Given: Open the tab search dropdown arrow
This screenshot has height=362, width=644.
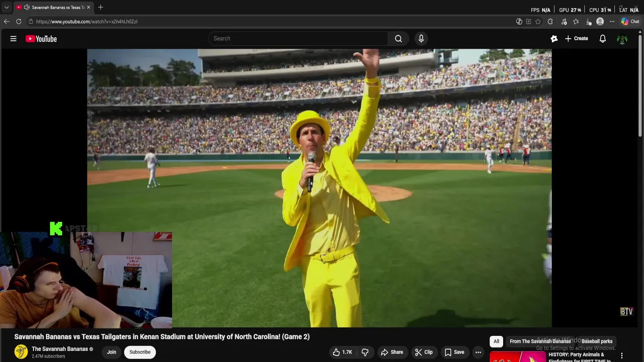Looking at the screenshot, I should click(x=6, y=8).
